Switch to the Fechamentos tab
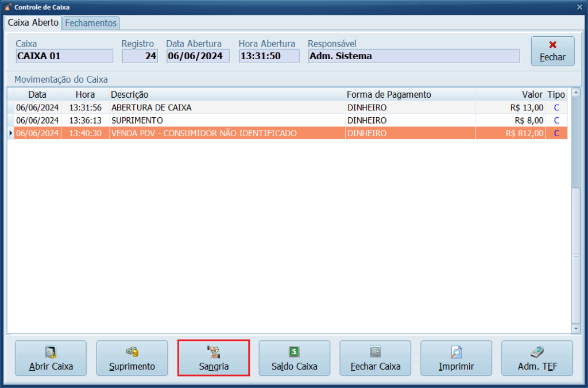588x388 pixels. 91,23
